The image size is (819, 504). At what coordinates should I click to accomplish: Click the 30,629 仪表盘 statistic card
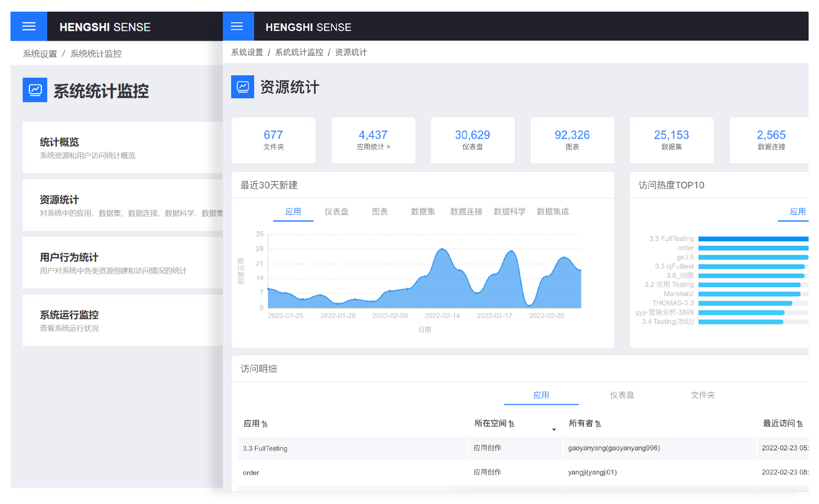[472, 140]
